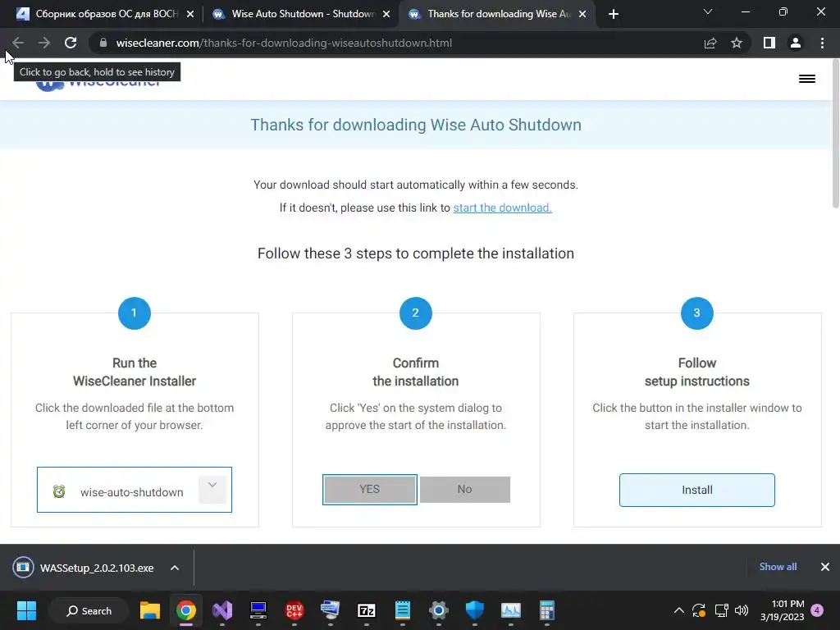This screenshot has height=630, width=840.
Task: View site information via lock icon
Action: pyautogui.click(x=103, y=43)
